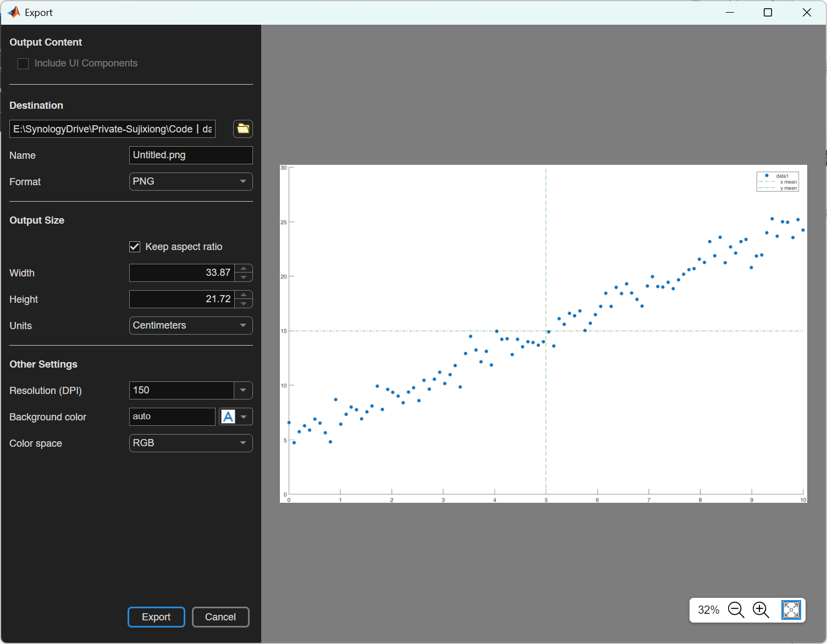Screen dimensions: 827x644
Task: Close the Export dialog window
Action: point(807,12)
